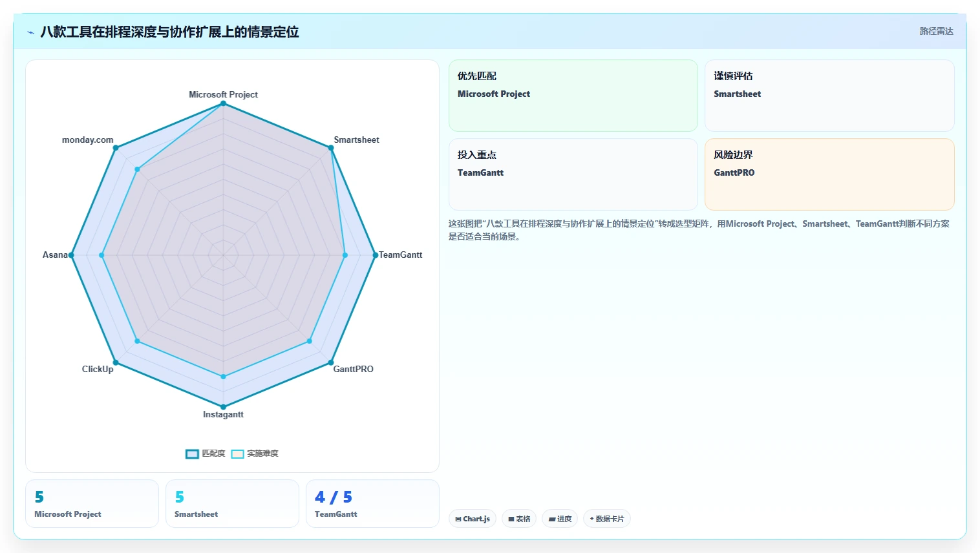Click the 匹配度 legend color box
Viewport: 980px width, 553px height.
[192, 454]
